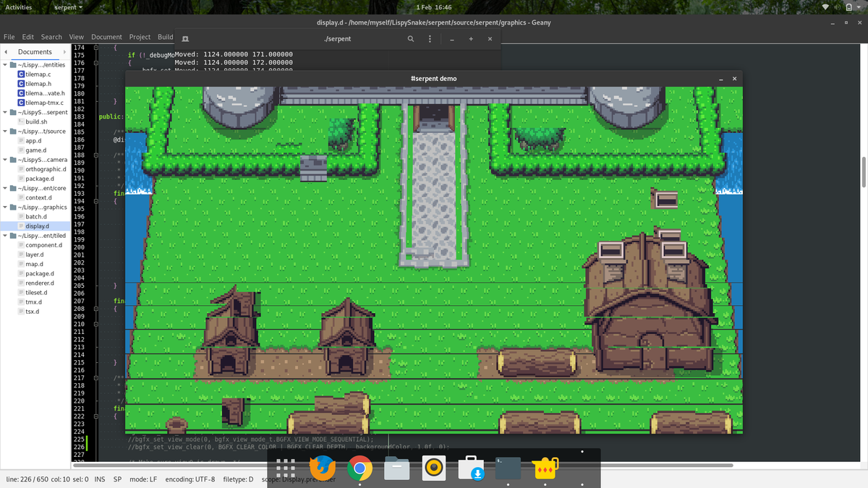Collapse the ~/Lispy...ent/core folder
The image size is (868, 488).
point(6,188)
